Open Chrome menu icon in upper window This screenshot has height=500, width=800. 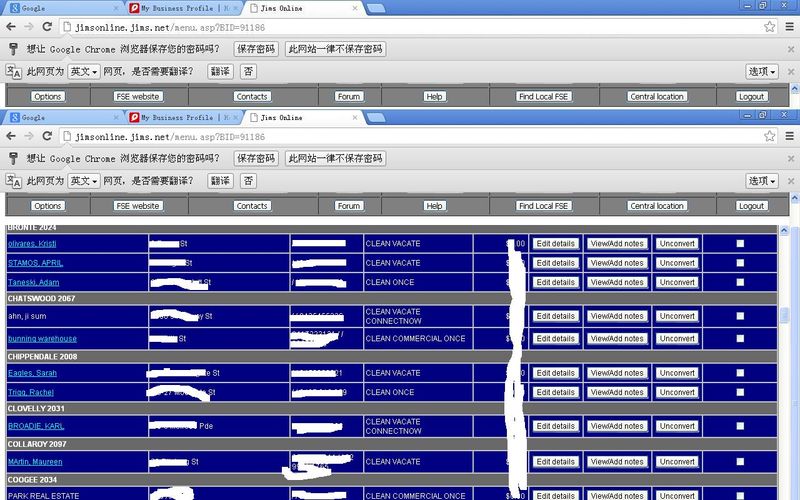click(789, 27)
